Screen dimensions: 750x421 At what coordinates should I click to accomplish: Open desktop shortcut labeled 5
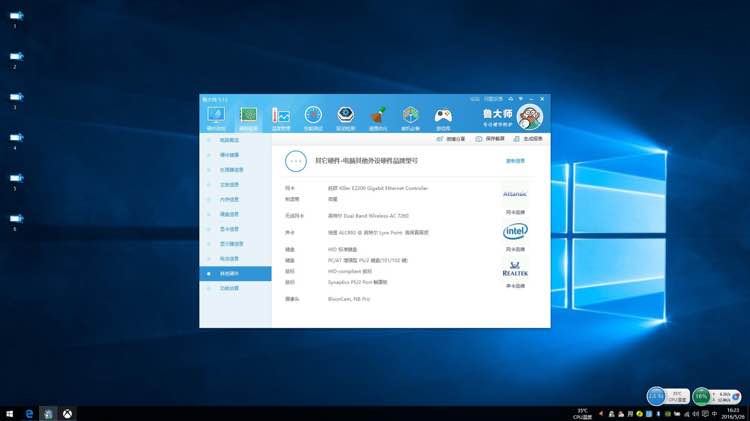(16, 182)
